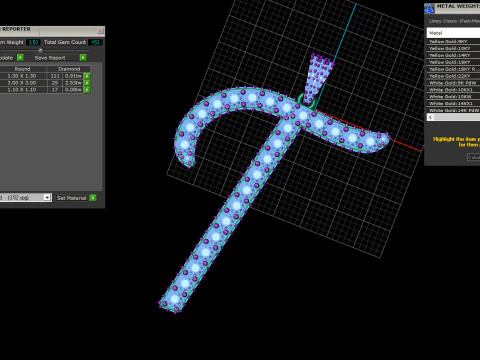Screen dimensions: 480x360
Task: Select White Gold 10KW in metal list
Action: click(453, 97)
